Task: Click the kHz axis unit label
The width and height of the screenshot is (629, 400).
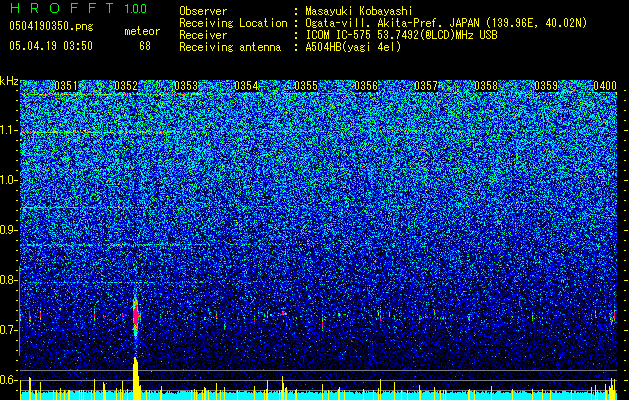Action: pos(9,81)
